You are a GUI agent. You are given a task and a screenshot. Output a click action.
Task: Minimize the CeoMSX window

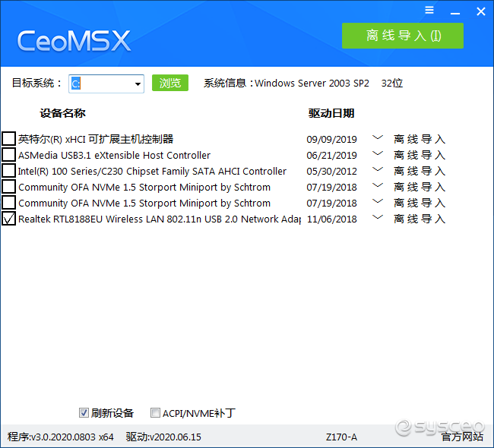[x=455, y=13]
